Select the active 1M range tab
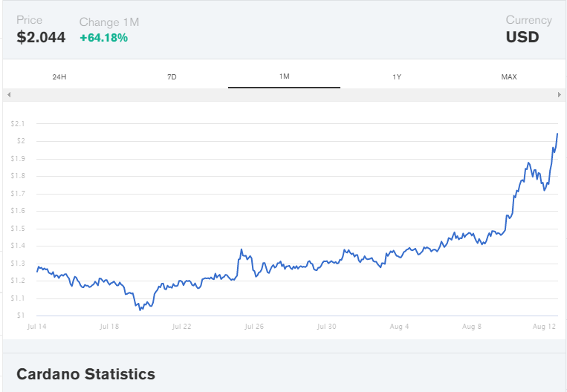Screen dimensions: 567x392 coord(284,77)
